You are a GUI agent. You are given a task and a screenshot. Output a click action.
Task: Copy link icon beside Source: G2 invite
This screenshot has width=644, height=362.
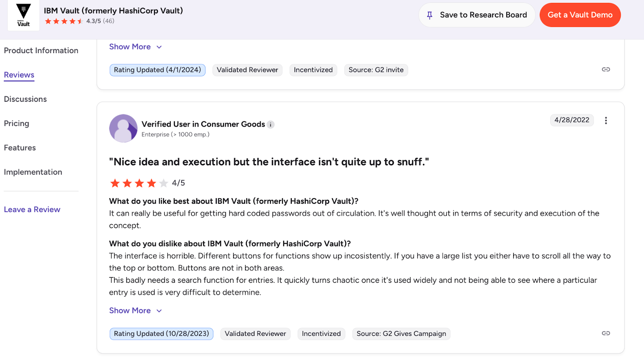606,70
